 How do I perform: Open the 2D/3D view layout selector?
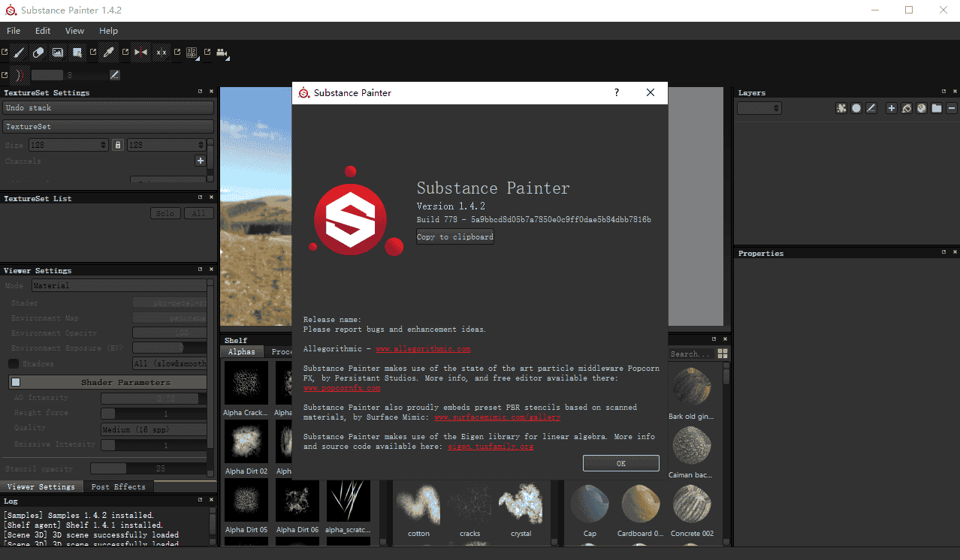(191, 53)
